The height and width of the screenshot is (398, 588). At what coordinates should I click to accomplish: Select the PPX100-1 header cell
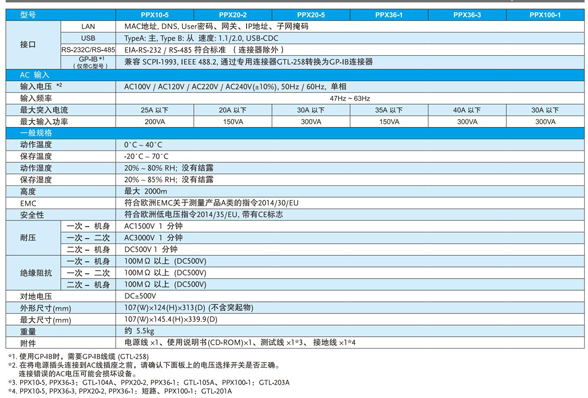point(545,15)
